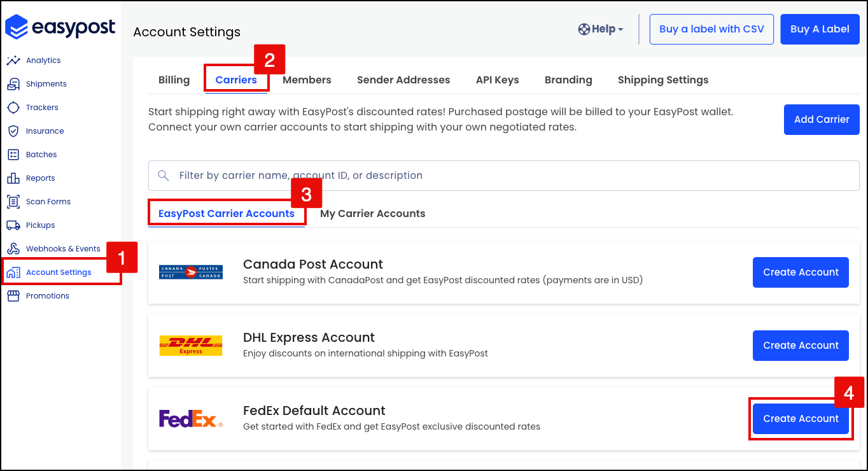Focus the carrier filter search field
Viewport: 868px width, 471px height.
[504, 176]
